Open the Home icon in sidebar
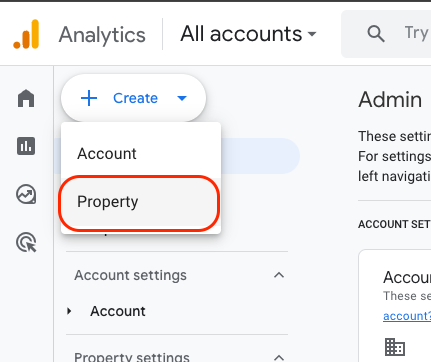The height and width of the screenshot is (362, 431). pos(26,98)
